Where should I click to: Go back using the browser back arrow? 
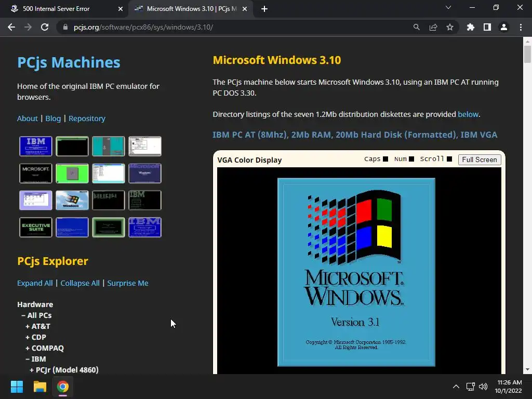point(11,27)
